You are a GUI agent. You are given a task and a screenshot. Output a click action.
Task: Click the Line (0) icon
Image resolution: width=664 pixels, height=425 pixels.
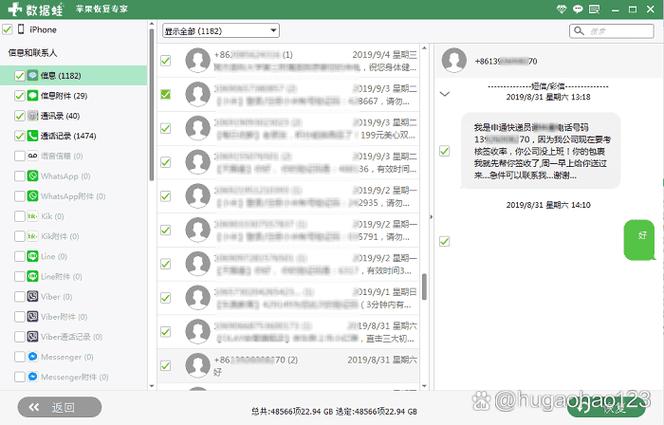tap(33, 256)
